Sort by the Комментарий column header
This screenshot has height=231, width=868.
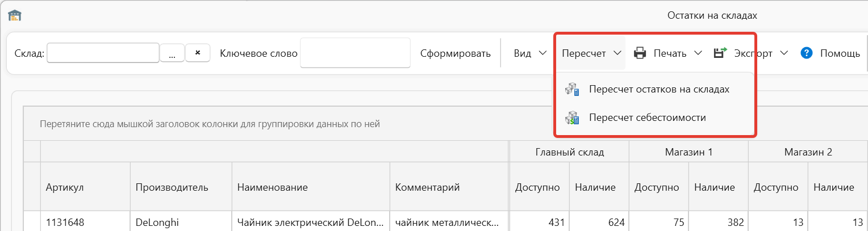pos(449,187)
